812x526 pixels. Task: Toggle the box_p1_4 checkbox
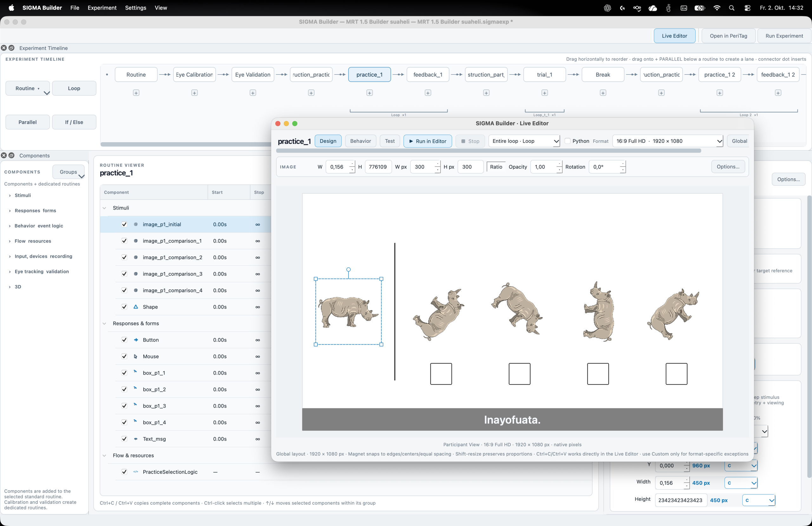124,422
